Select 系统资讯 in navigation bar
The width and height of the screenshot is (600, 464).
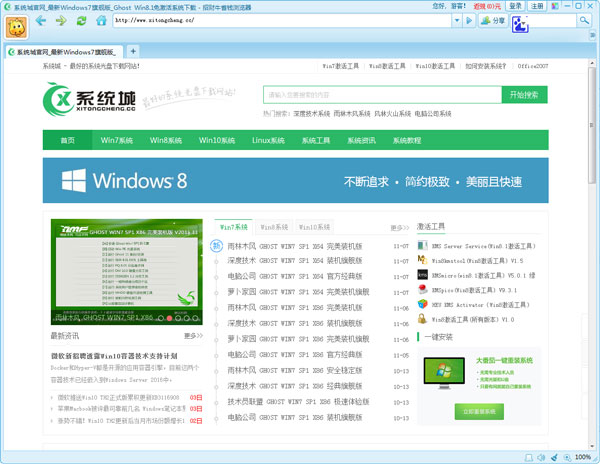click(x=361, y=140)
